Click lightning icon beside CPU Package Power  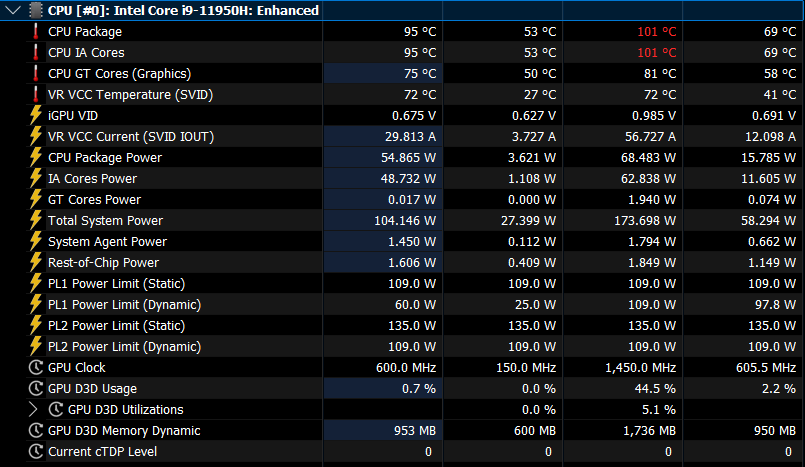35,158
